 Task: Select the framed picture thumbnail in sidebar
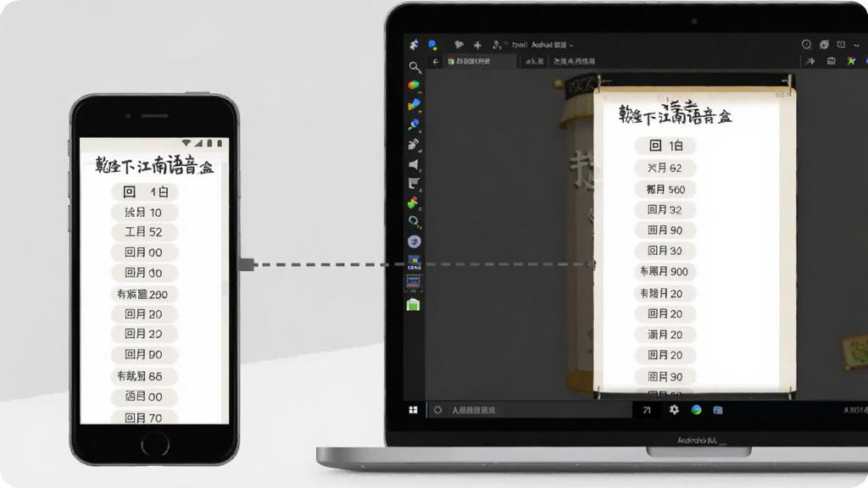[413, 283]
